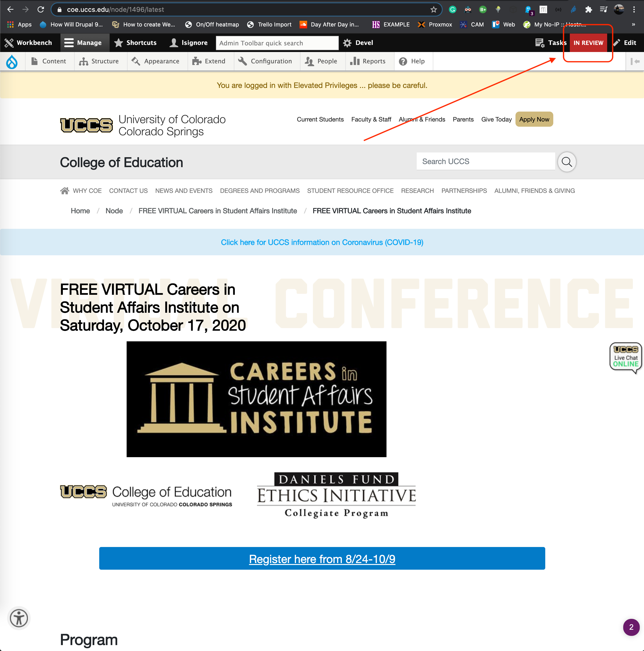Open the RESEARCH navigation item
Screen dimensions: 644x651
pyautogui.click(x=417, y=191)
